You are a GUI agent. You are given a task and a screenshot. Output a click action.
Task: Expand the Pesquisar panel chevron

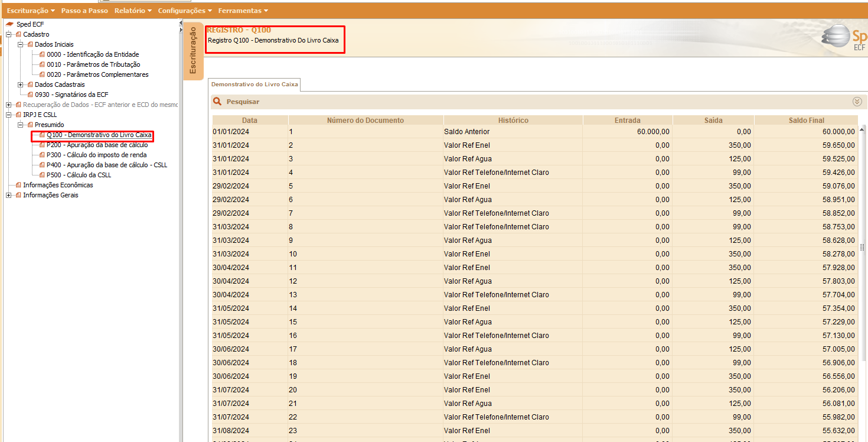857,102
